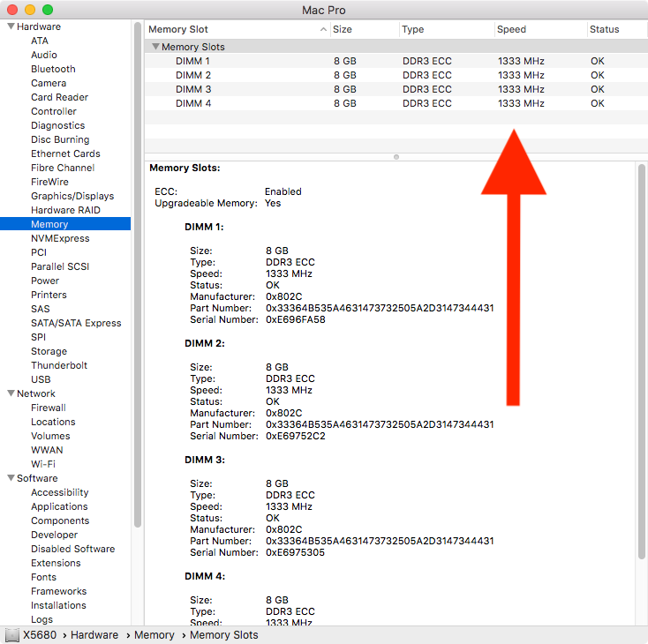Open Printers section
Viewport: 648px width, 644px height.
coord(49,295)
